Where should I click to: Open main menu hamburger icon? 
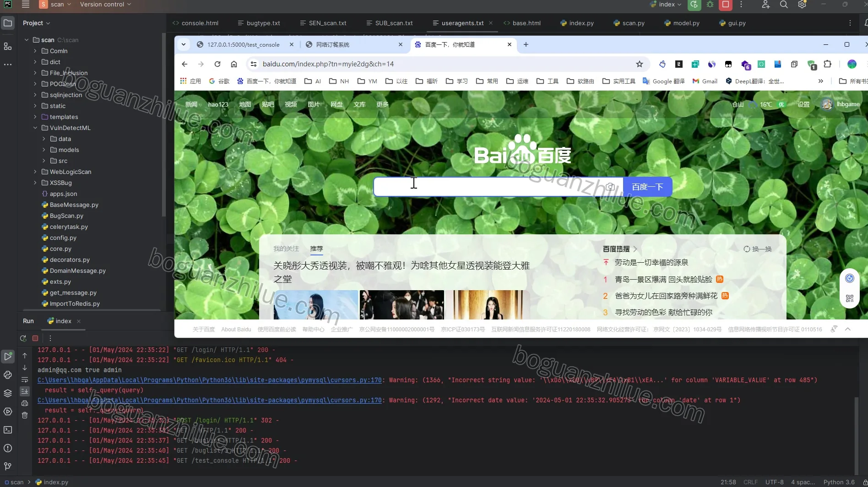[26, 5]
